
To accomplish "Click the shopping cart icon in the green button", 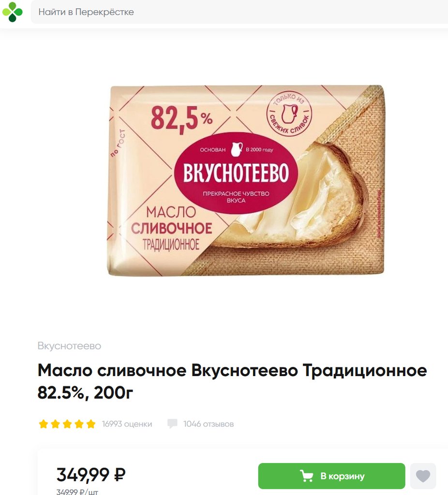I will click(x=306, y=476).
